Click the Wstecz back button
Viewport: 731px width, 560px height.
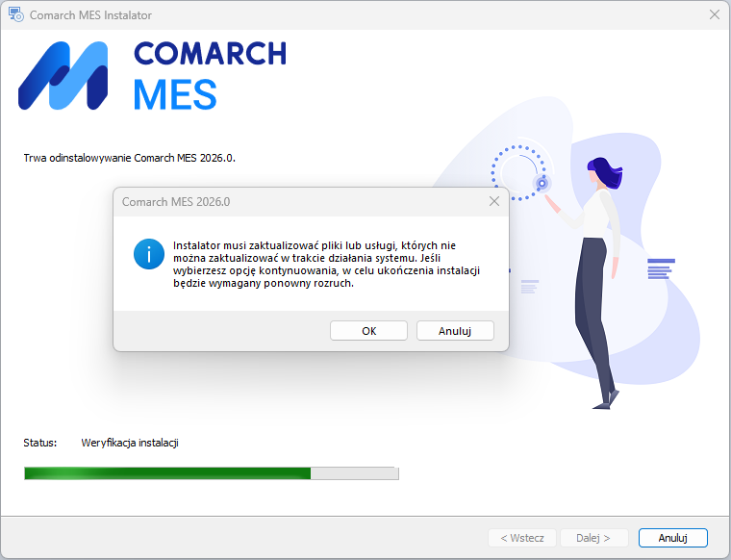(x=522, y=538)
